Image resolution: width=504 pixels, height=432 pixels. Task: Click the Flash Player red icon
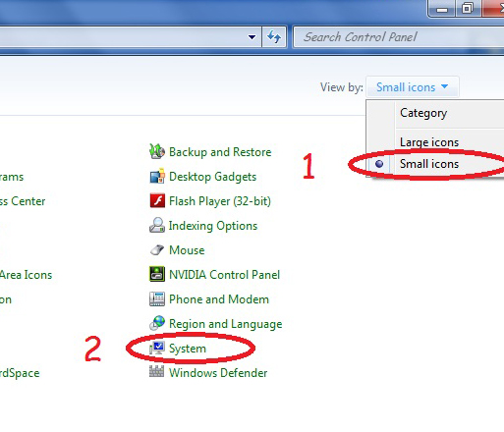coord(157,200)
